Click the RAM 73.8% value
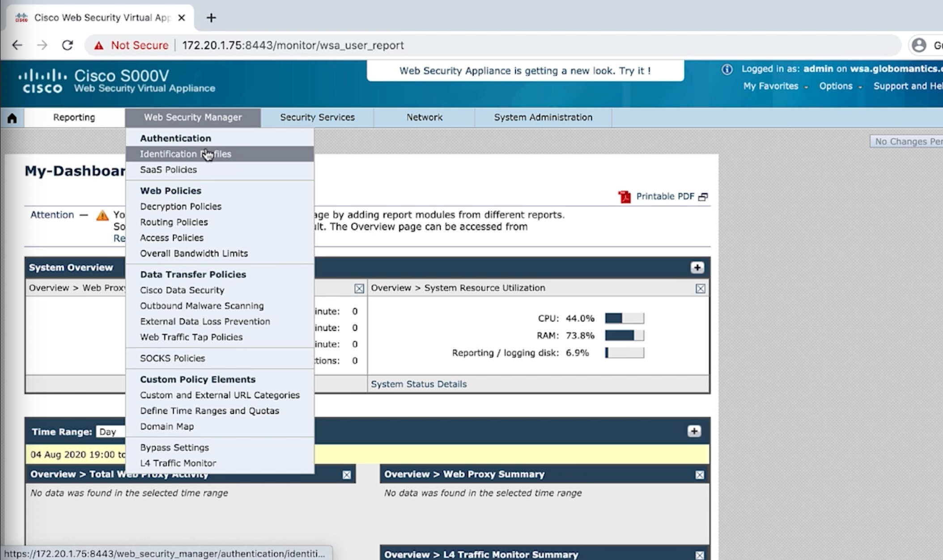943x560 pixels. point(580,335)
